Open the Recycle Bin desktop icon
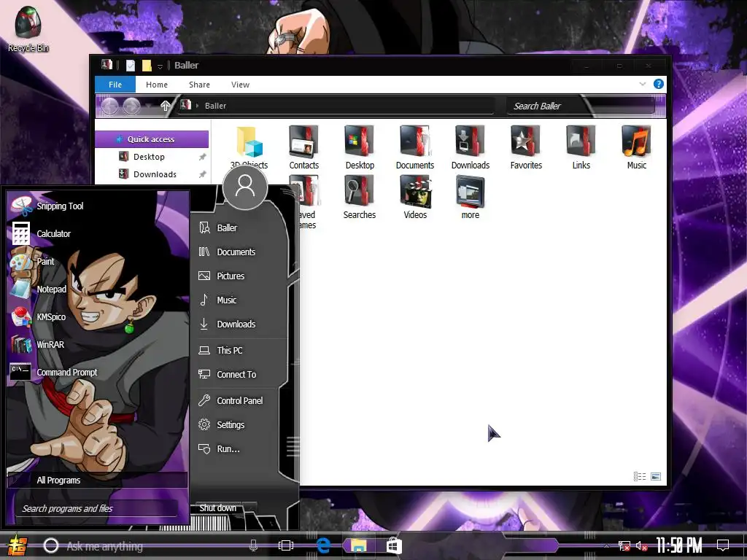Screen dimensions: 747x560 [x=28, y=29]
